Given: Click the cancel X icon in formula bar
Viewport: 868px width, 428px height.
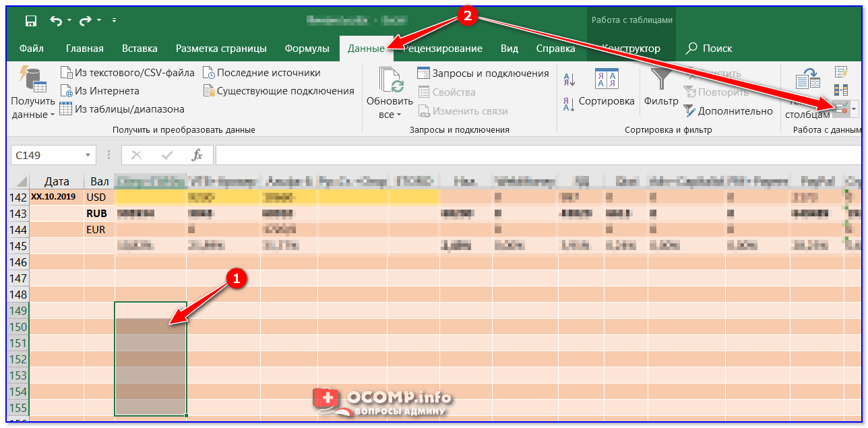Looking at the screenshot, I should (x=137, y=155).
